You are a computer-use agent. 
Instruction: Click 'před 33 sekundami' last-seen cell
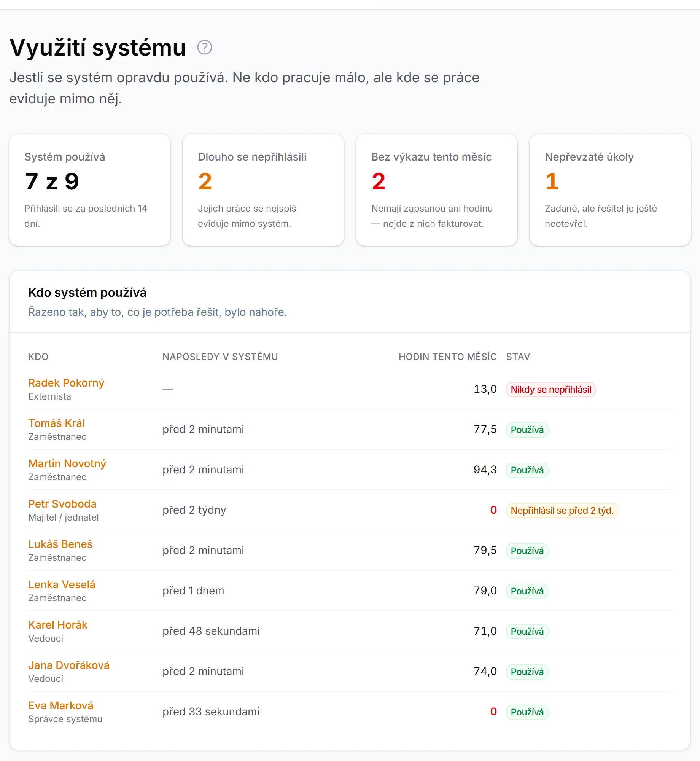click(211, 712)
